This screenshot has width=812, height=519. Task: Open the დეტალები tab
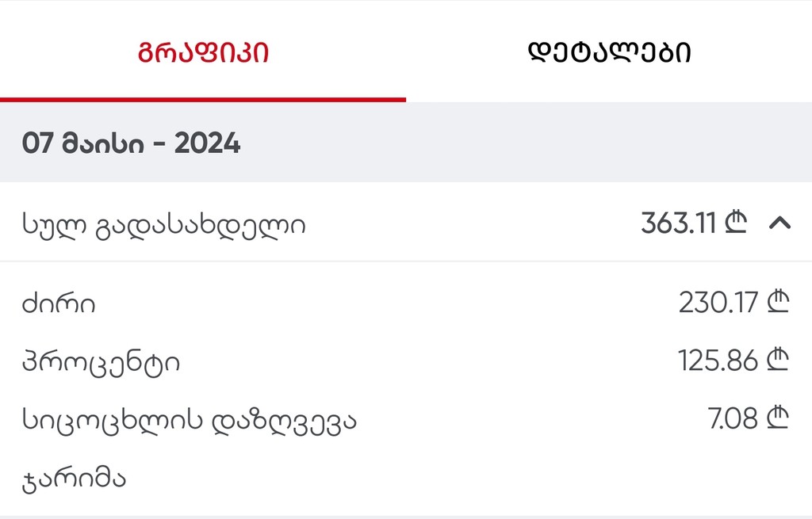click(x=609, y=52)
